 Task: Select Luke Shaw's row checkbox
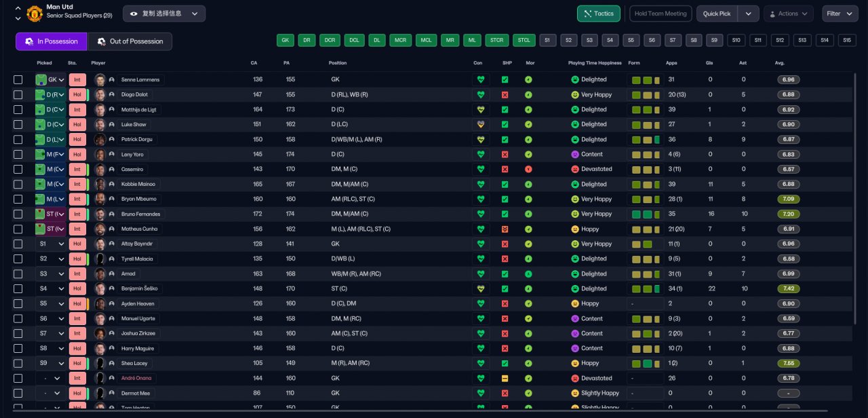pos(18,124)
